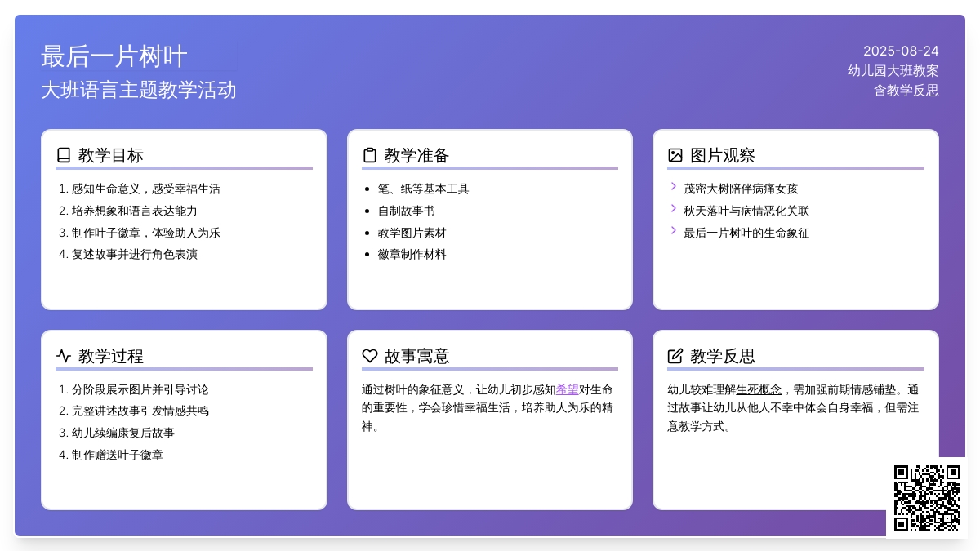Image resolution: width=980 pixels, height=551 pixels.
Task: Click the paragraph starting 幼儿较难理解
Action: pos(795,407)
